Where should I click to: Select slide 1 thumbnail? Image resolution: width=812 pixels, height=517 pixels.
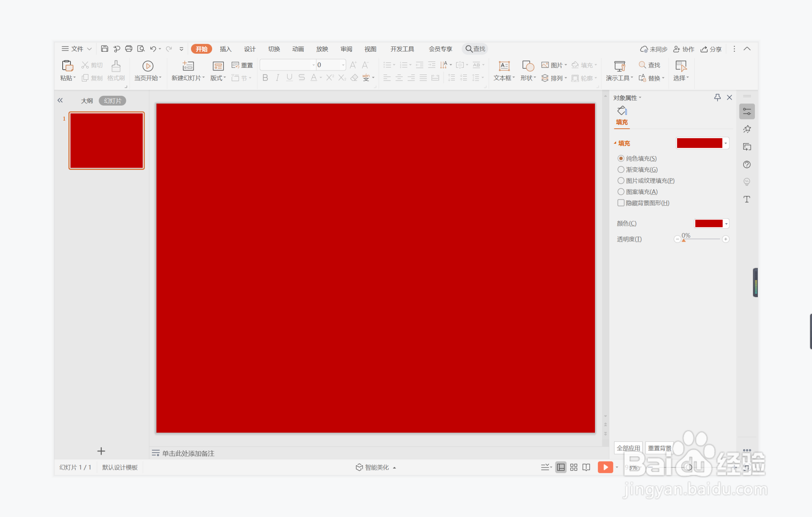pos(106,141)
